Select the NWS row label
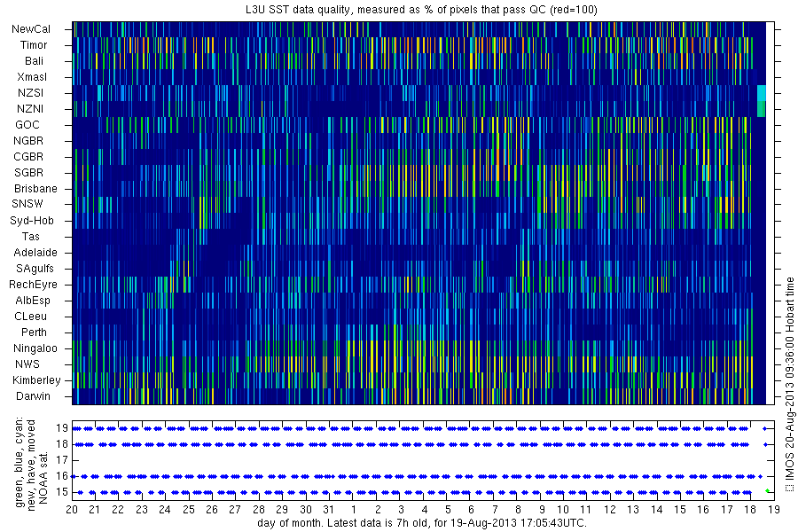The height and width of the screenshot is (532, 798). [27, 364]
